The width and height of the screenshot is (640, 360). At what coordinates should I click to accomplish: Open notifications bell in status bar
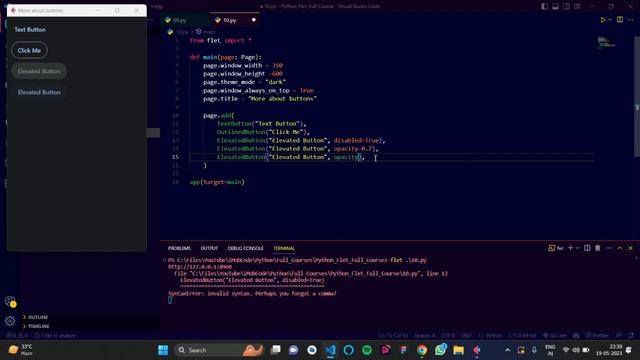pos(631,336)
